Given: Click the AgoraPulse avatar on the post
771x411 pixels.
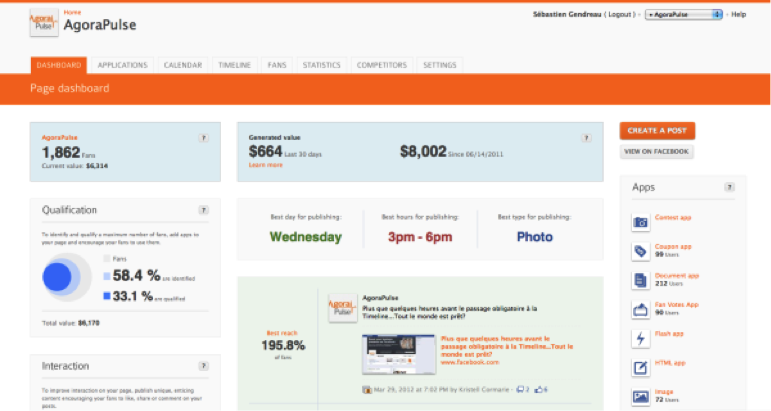Looking at the screenshot, I should (x=343, y=308).
